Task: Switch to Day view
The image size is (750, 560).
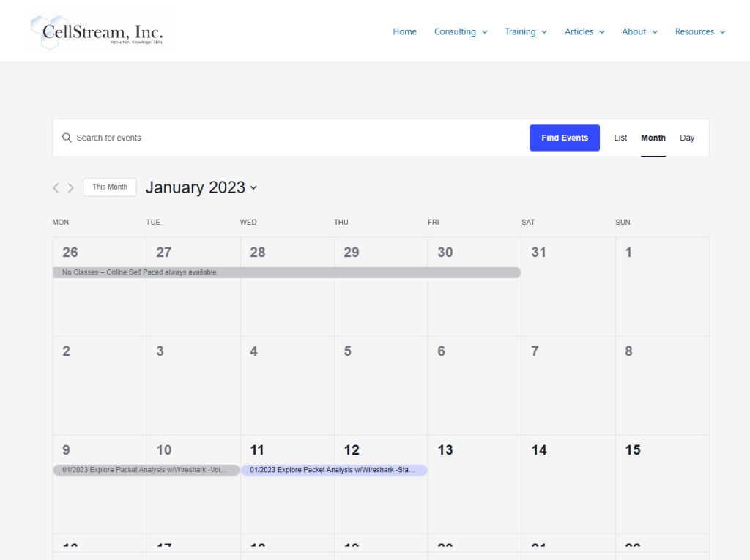Action: [686, 138]
